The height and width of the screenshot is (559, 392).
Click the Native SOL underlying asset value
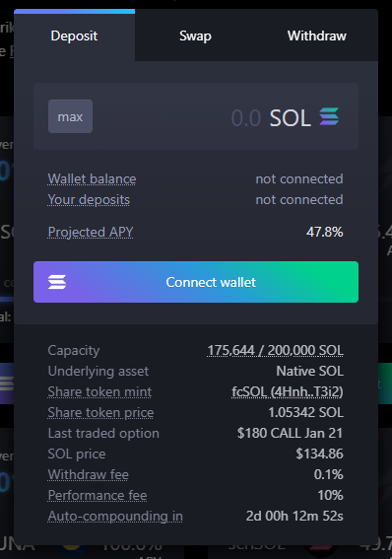coord(309,371)
